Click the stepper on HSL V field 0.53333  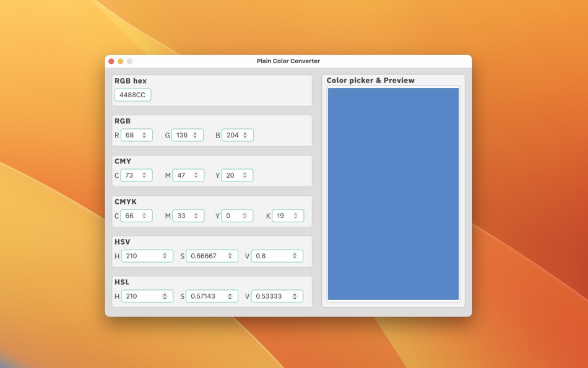pyautogui.click(x=295, y=296)
